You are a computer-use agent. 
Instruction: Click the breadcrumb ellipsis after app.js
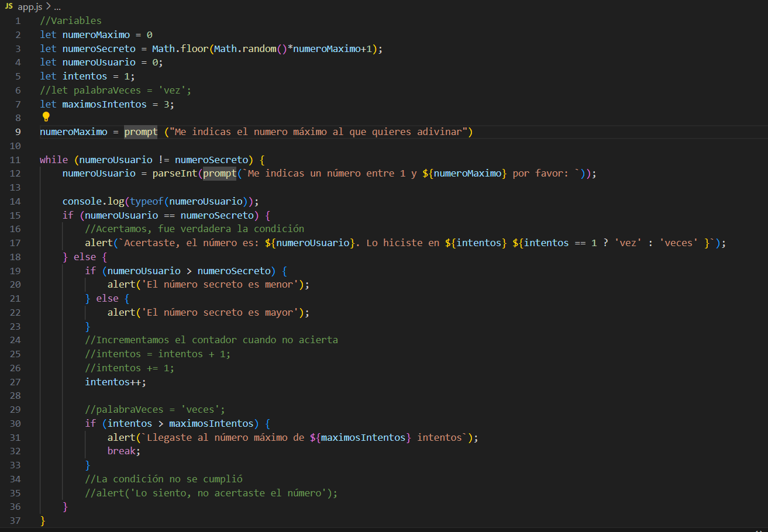click(x=57, y=7)
